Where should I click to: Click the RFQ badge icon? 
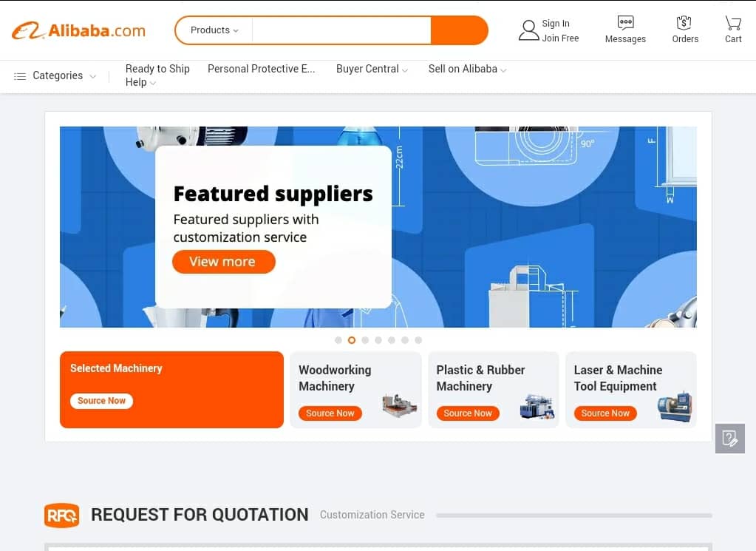click(62, 515)
